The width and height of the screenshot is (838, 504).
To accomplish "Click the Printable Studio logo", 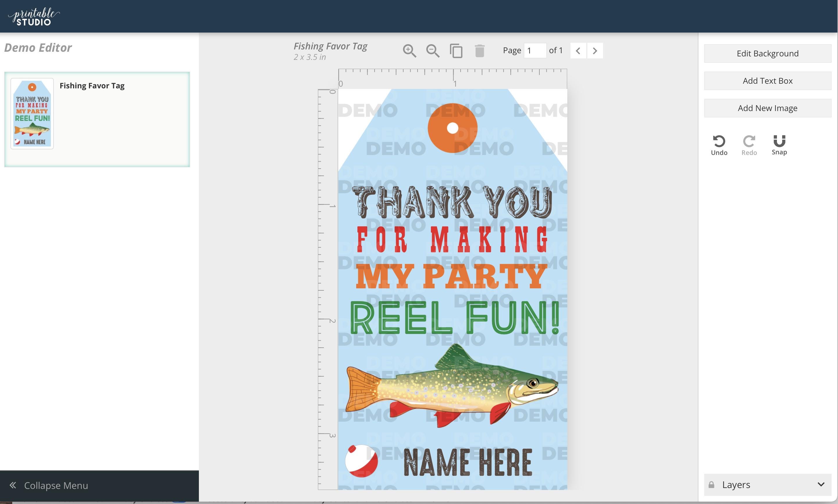I will click(34, 16).
